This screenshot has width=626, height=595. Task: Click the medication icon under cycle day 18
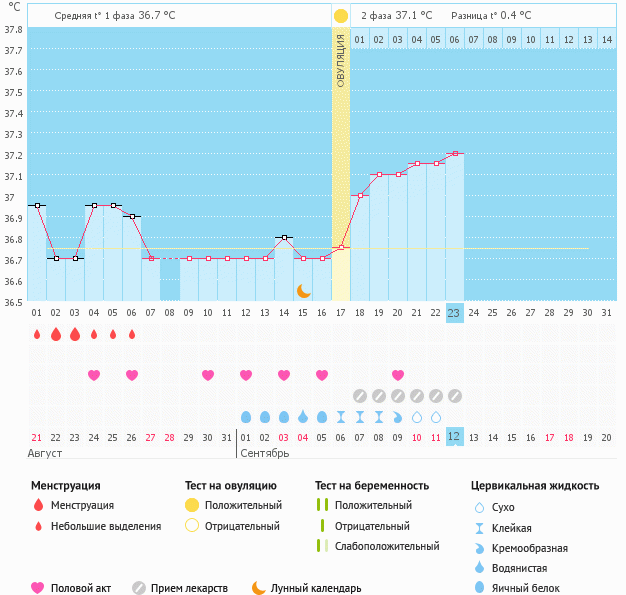click(360, 396)
